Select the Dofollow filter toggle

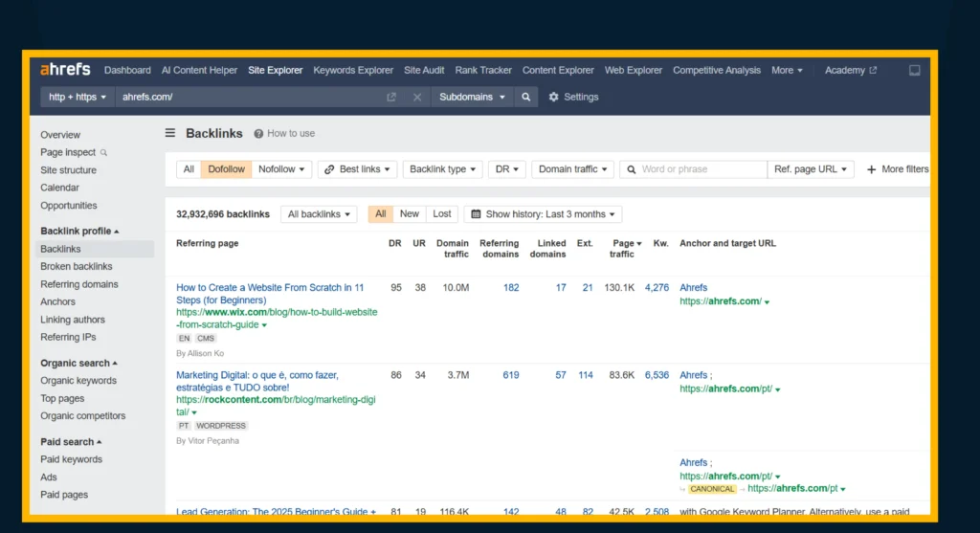[226, 169]
